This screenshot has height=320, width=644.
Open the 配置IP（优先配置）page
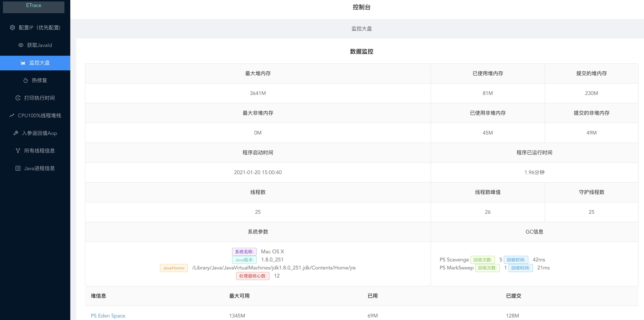click(39, 27)
